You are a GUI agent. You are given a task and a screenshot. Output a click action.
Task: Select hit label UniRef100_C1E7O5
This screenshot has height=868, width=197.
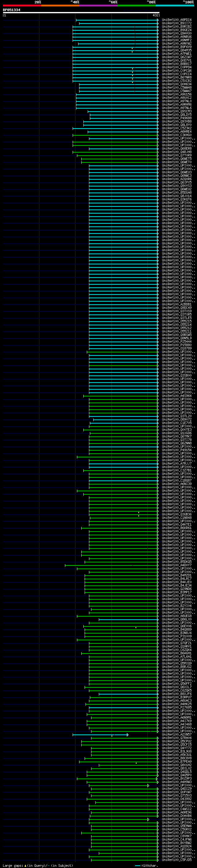click(177, 423)
